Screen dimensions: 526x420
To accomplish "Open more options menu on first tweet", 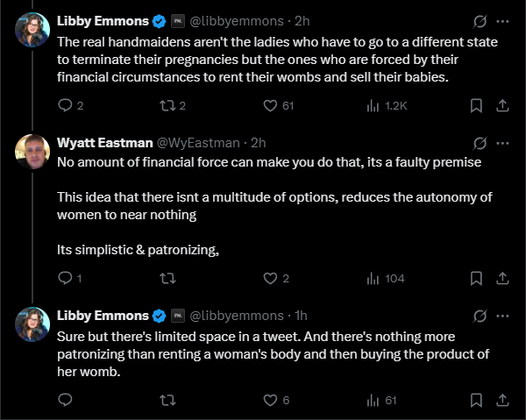I will [502, 21].
